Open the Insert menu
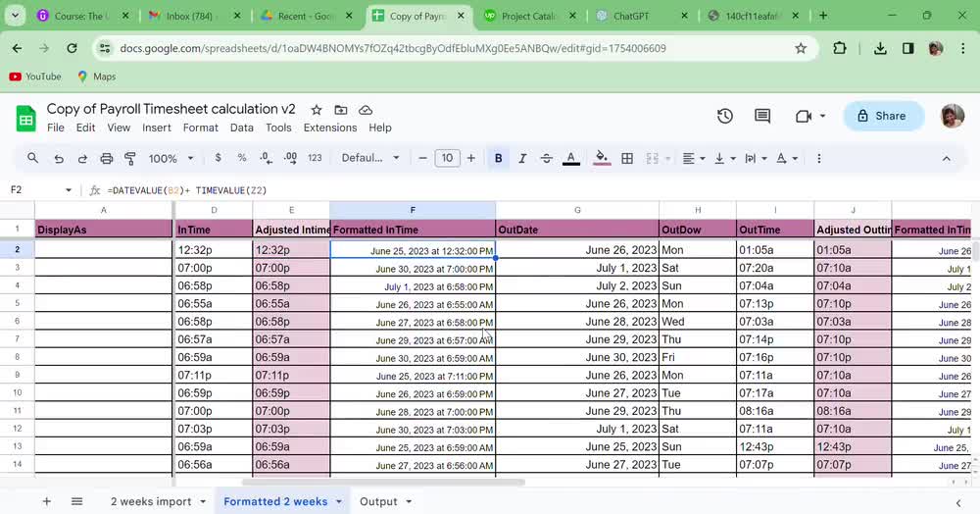Image resolution: width=980 pixels, height=514 pixels. click(x=156, y=128)
